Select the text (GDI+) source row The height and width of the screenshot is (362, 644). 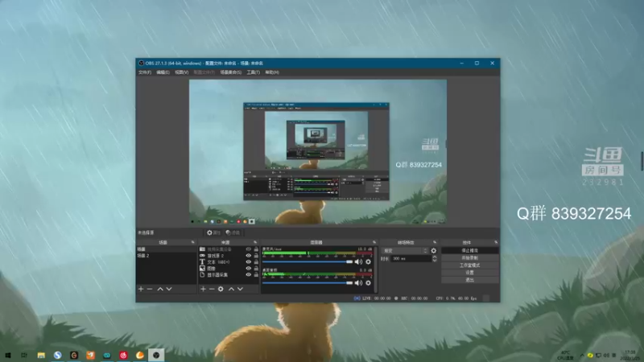229,262
